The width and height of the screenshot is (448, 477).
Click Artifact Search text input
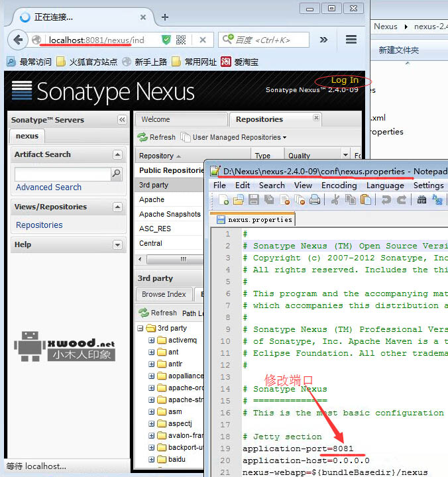tap(63, 174)
